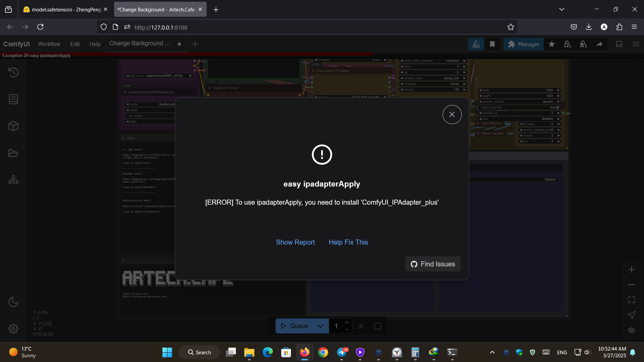Viewport: 644px width, 362px height.
Task: Open the workflows folder icon in sidebar
Action: coord(13,153)
